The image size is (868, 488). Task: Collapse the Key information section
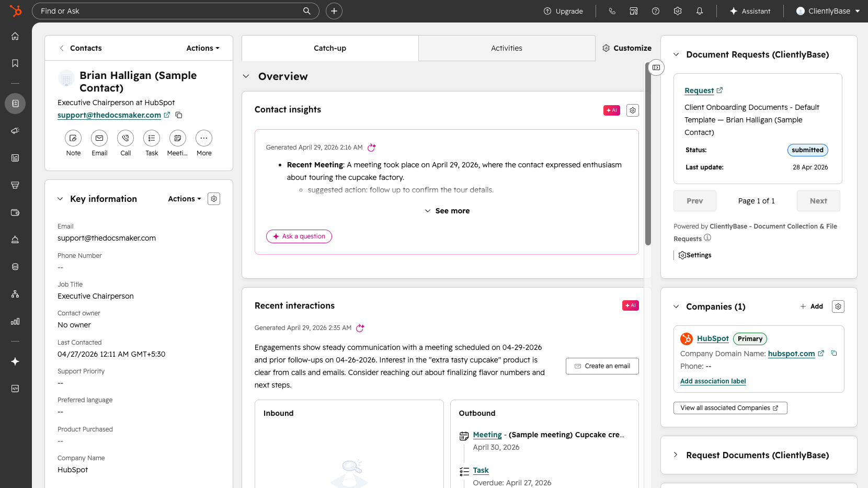coord(60,199)
